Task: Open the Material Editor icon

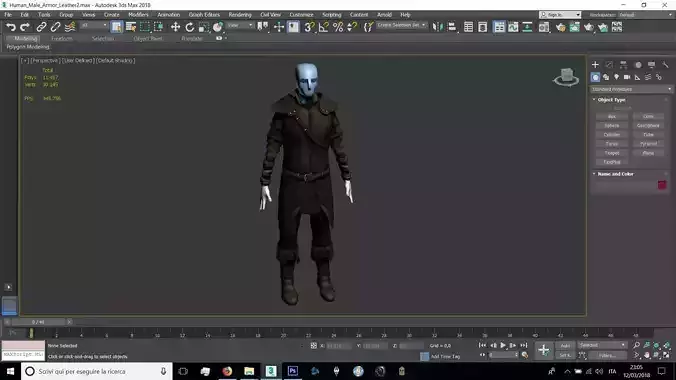Action: 544,27
